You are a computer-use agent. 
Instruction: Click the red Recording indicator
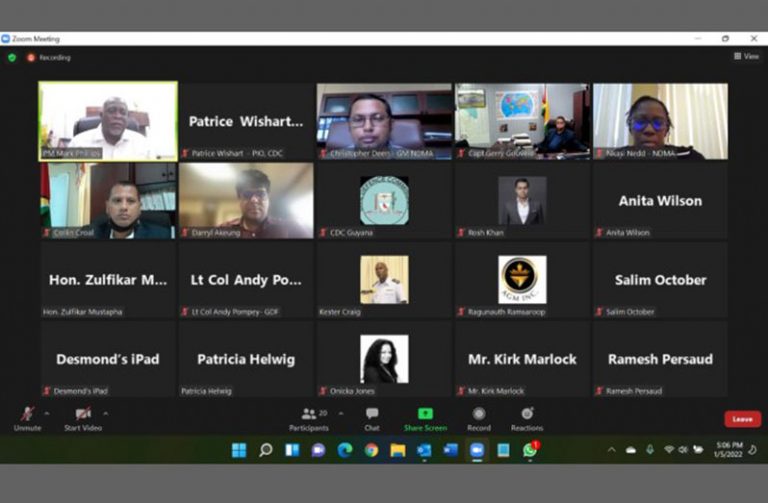pos(49,58)
